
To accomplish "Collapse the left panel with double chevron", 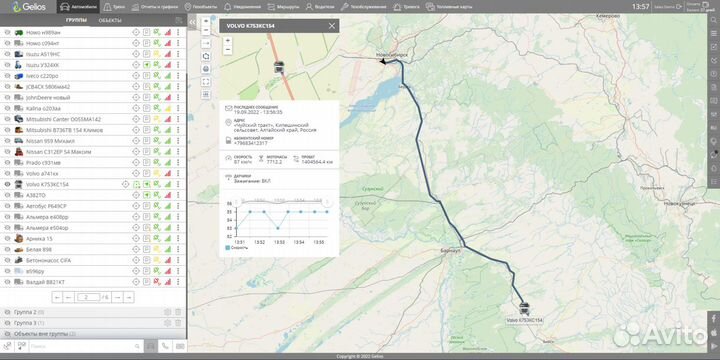I will (x=192, y=22).
